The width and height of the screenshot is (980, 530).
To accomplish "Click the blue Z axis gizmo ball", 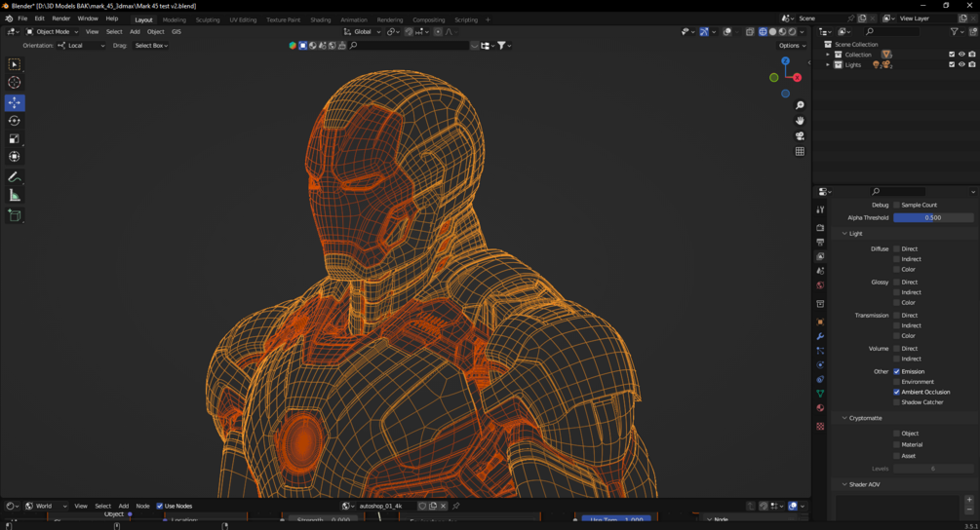I will point(786,61).
